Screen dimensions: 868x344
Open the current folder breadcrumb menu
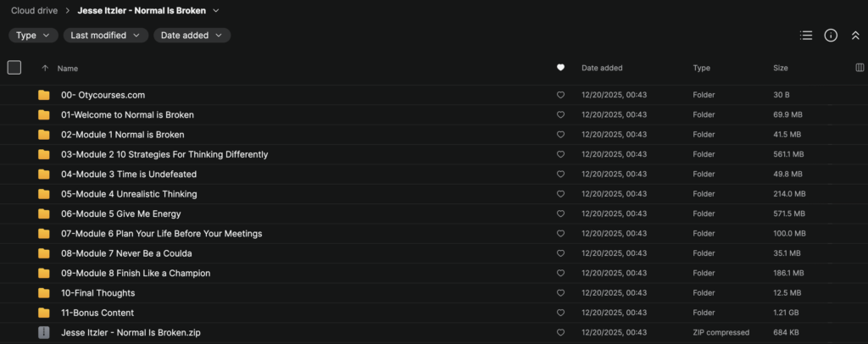(216, 11)
